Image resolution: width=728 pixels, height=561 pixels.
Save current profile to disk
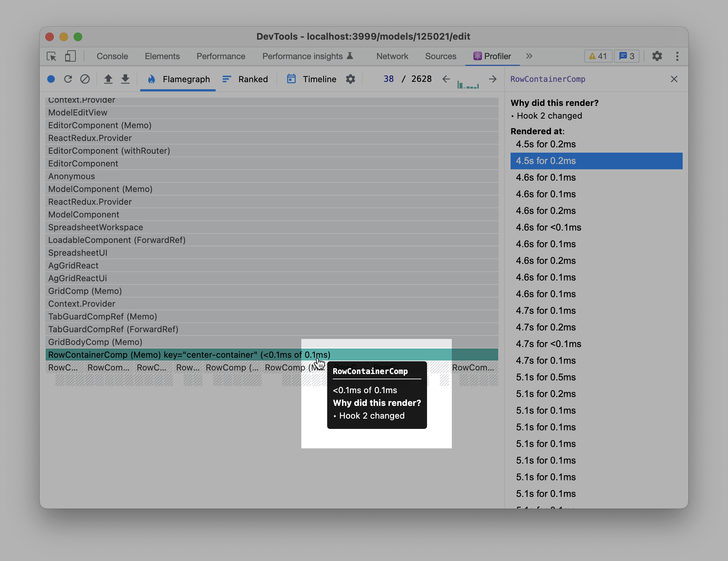(125, 79)
